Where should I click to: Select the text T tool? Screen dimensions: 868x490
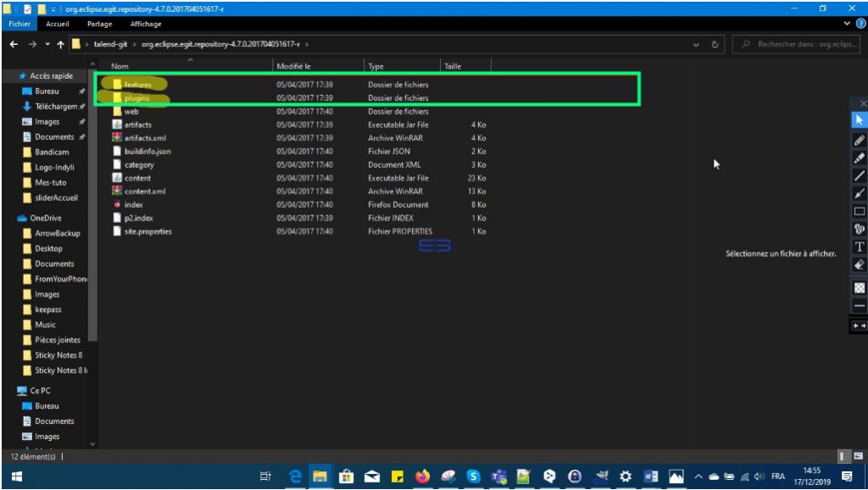pos(860,247)
